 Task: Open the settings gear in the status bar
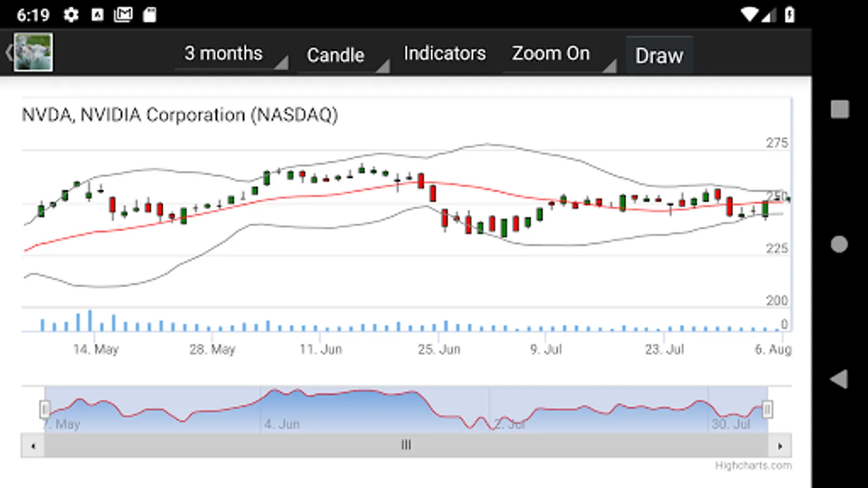coord(71,15)
